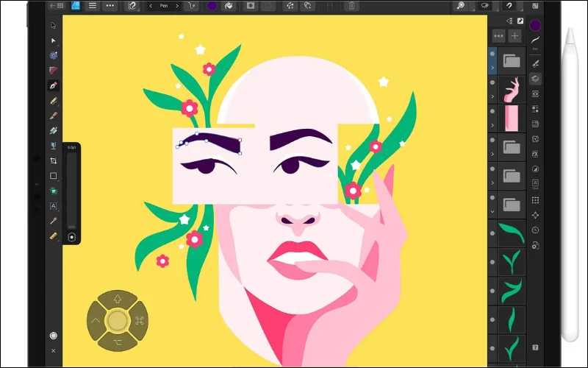This screenshot has height=368, width=588.
Task: Select the Transparency tool
Action: pos(53,146)
